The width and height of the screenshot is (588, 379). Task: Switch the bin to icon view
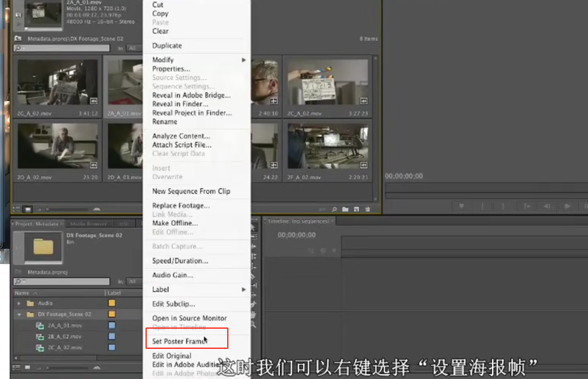point(28,209)
